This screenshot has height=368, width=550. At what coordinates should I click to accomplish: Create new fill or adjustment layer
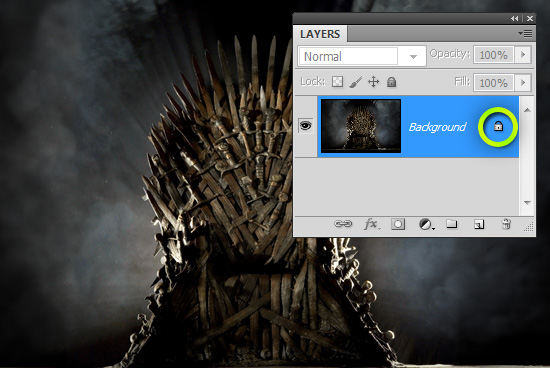(x=426, y=224)
